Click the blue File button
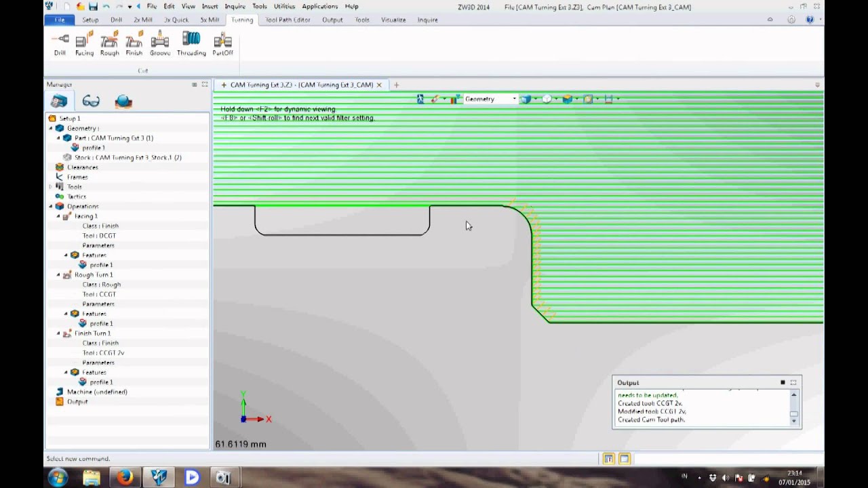This screenshot has height=488, width=868. 60,20
